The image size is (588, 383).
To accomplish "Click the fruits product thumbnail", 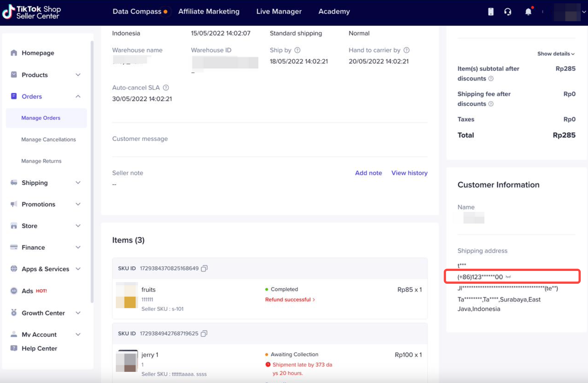I will (127, 295).
